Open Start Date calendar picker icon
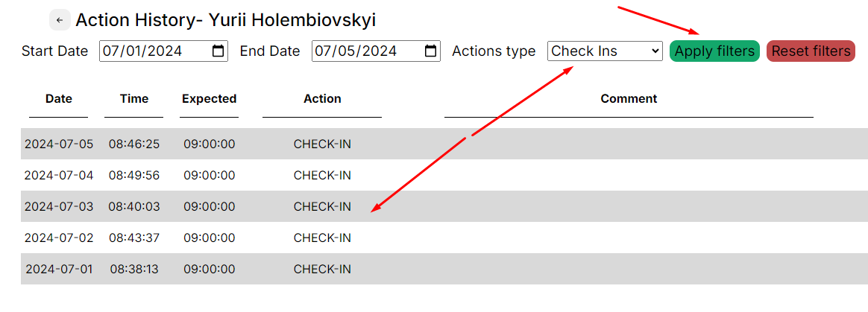 [218, 51]
